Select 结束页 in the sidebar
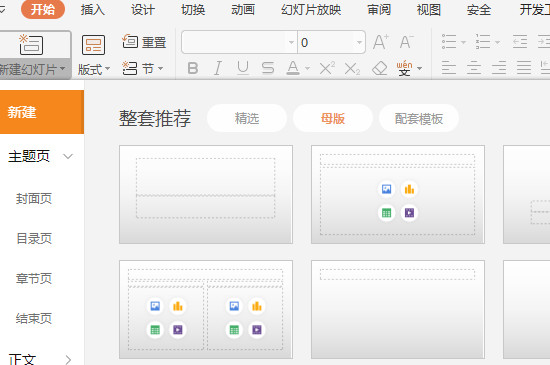The height and width of the screenshot is (365, 550). 34,318
